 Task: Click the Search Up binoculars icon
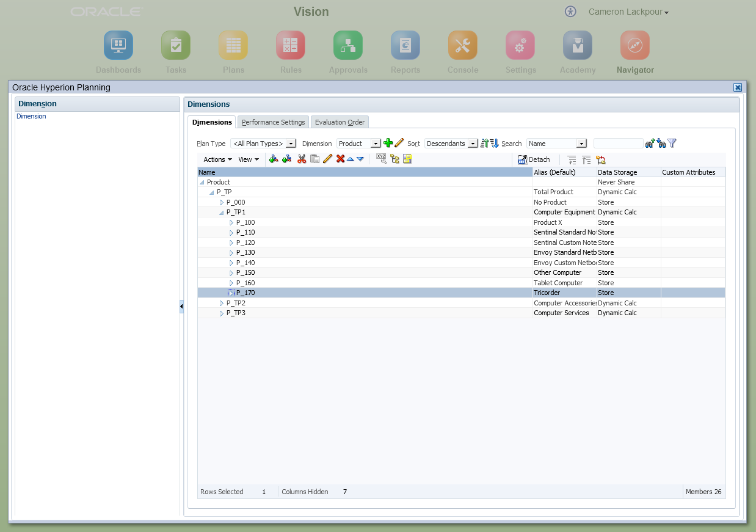(x=650, y=144)
